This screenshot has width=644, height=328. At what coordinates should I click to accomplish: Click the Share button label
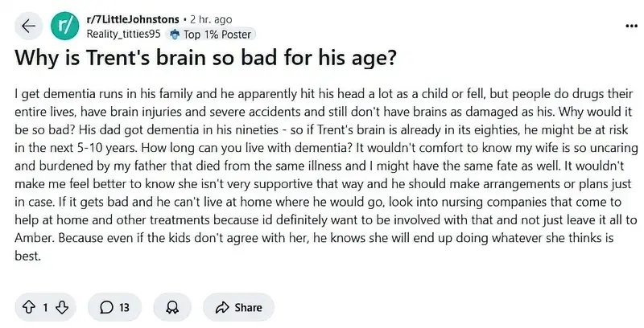tap(248, 307)
